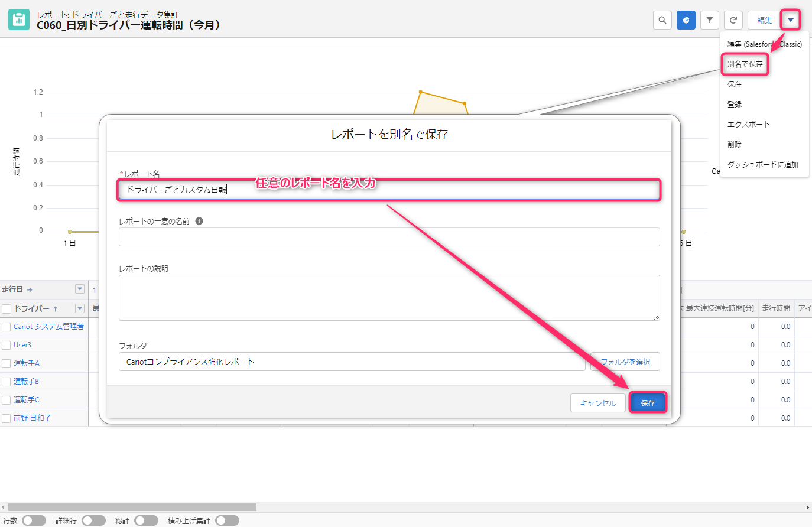Click the dialog title レポートを別名で保存
The image size is (812, 527).
389,135
